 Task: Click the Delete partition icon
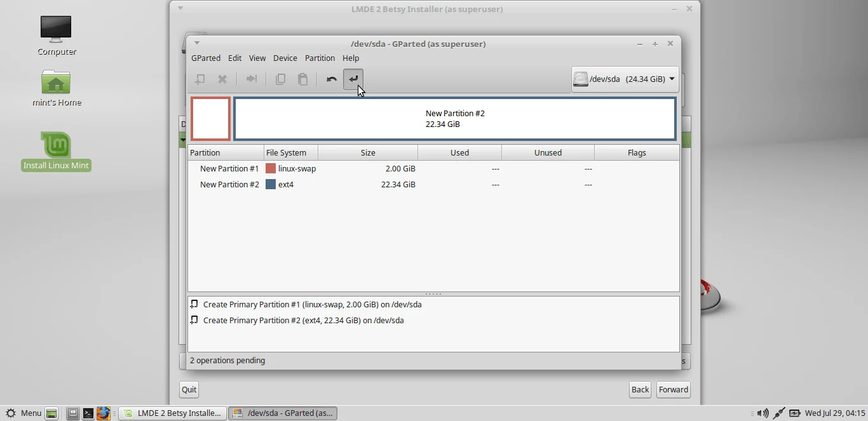tap(222, 79)
